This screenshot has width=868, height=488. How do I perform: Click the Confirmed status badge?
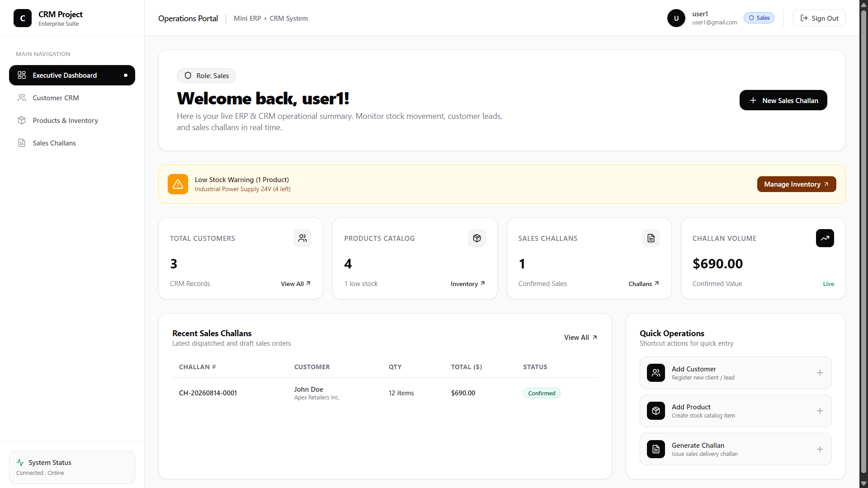tap(542, 393)
